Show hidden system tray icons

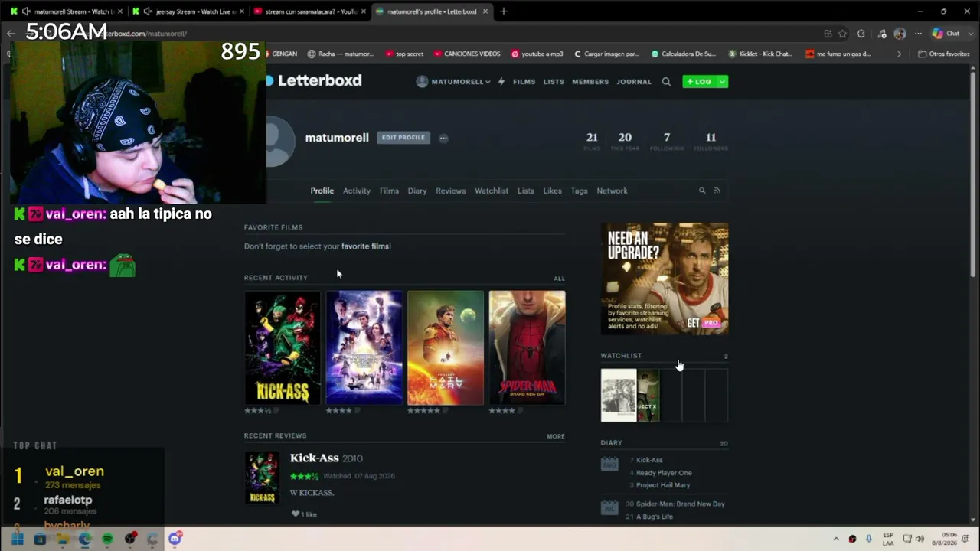click(835, 539)
